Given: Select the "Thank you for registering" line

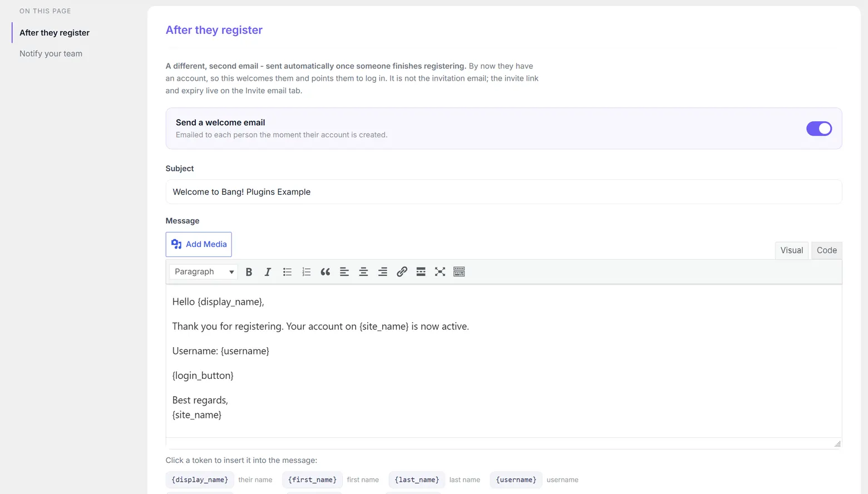Looking at the screenshot, I should tap(320, 327).
